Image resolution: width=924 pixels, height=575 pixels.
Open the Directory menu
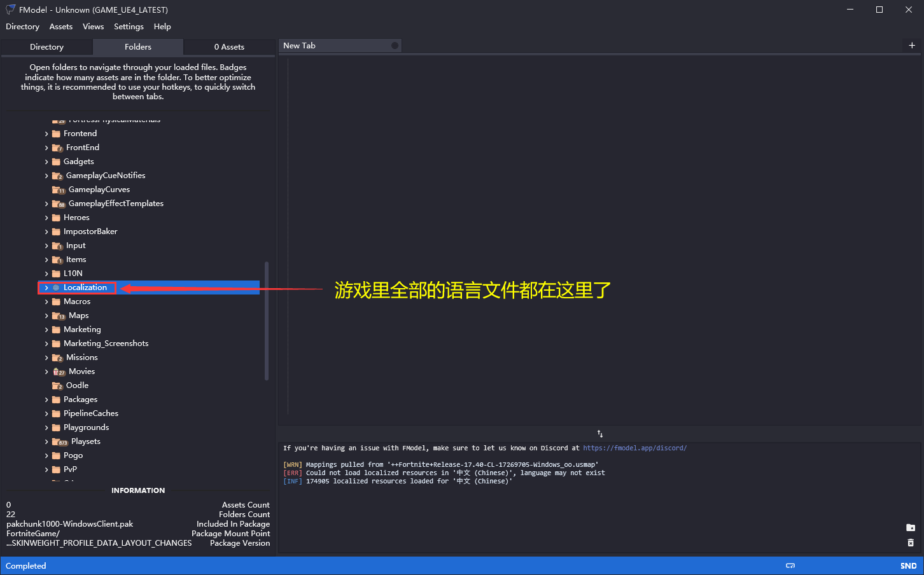(x=22, y=27)
